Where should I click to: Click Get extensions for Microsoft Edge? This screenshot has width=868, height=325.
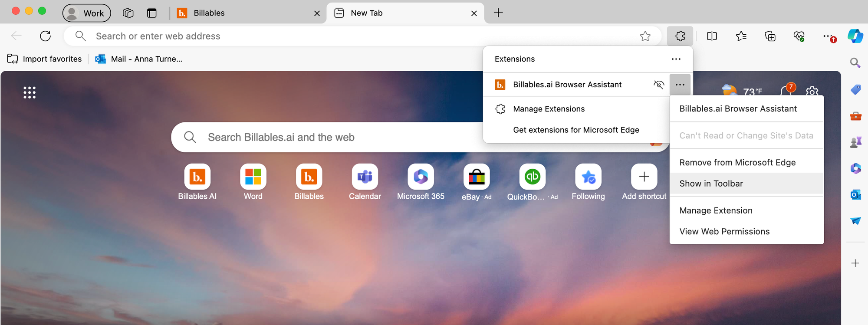tap(576, 130)
